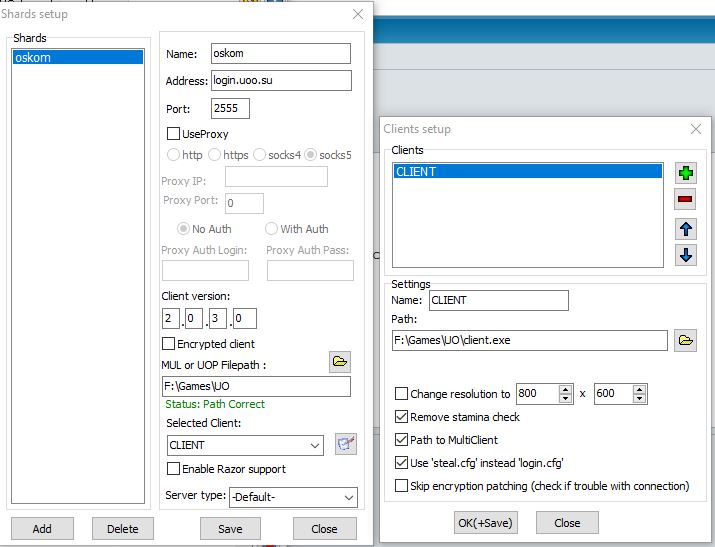Screen dimensions: 715x547
Task: Click the green plus add client icon
Action: (685, 173)
